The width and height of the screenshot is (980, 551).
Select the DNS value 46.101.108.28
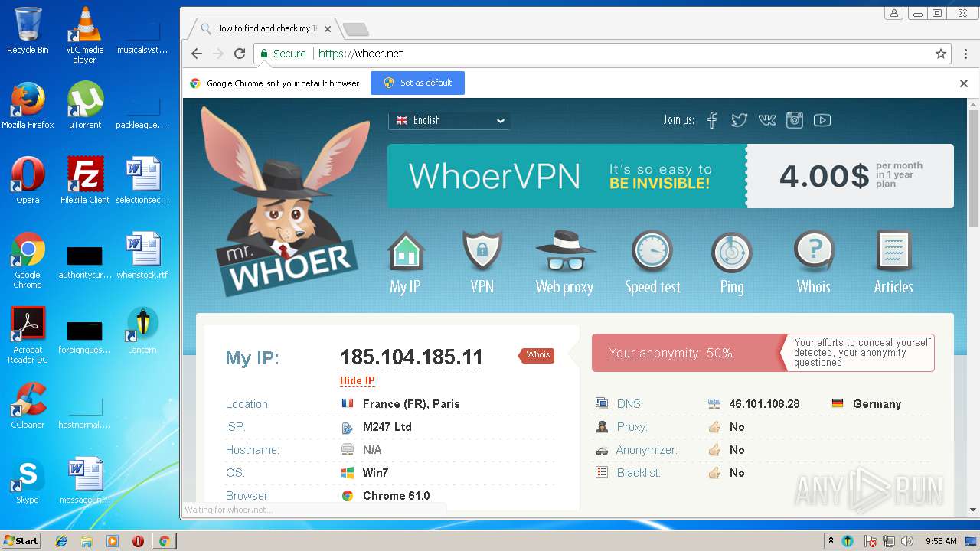tap(764, 404)
